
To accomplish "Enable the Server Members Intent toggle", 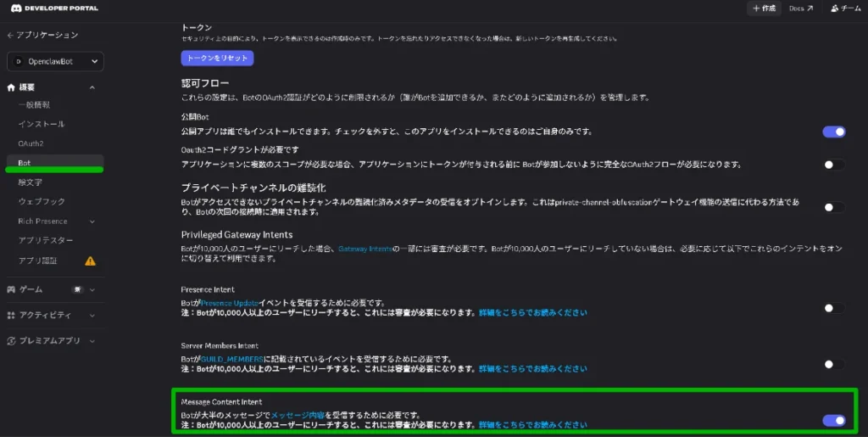I will tap(834, 364).
